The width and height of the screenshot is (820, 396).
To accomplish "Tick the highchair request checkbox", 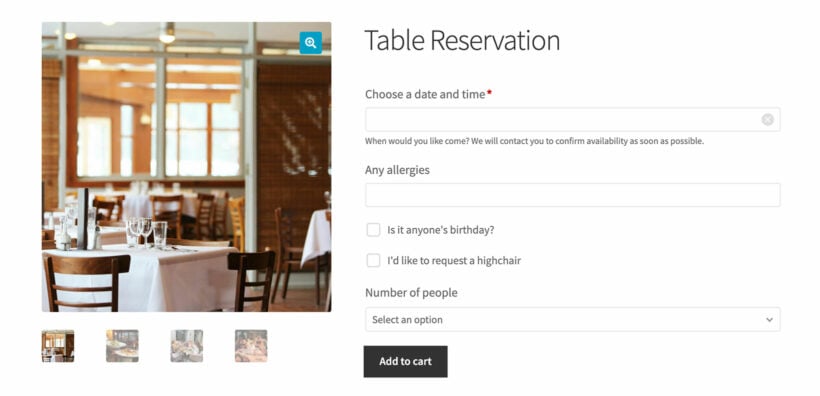I will 373,260.
